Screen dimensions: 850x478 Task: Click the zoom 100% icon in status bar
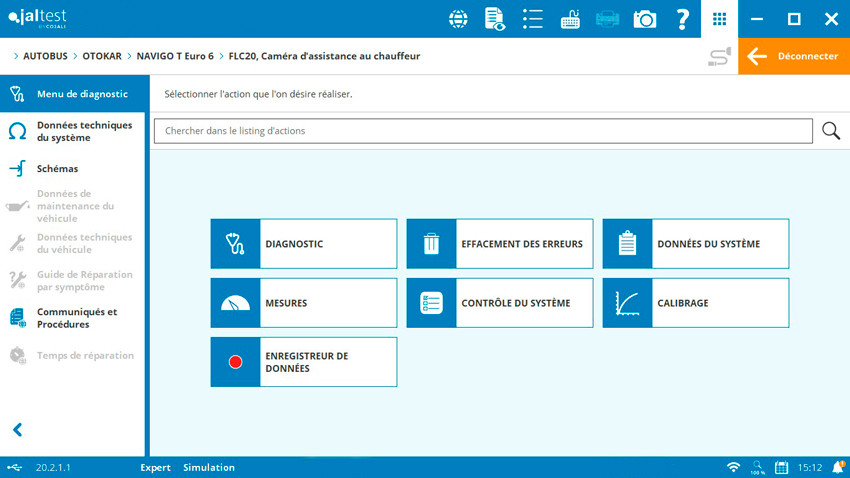[757, 467]
